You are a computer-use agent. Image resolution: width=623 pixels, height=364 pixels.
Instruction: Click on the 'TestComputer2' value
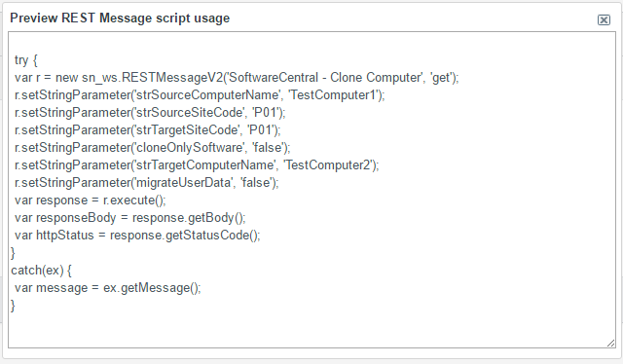328,164
